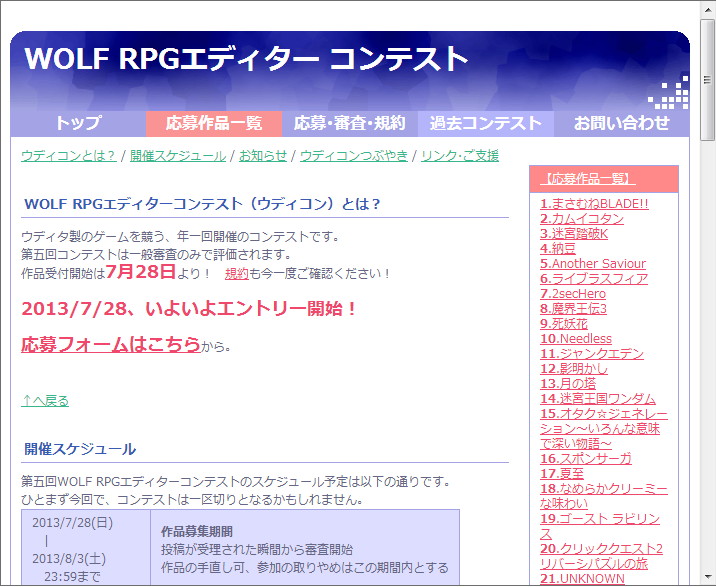Open the 応募・審査・規約 tab
This screenshot has width=716, height=587.
[349, 123]
